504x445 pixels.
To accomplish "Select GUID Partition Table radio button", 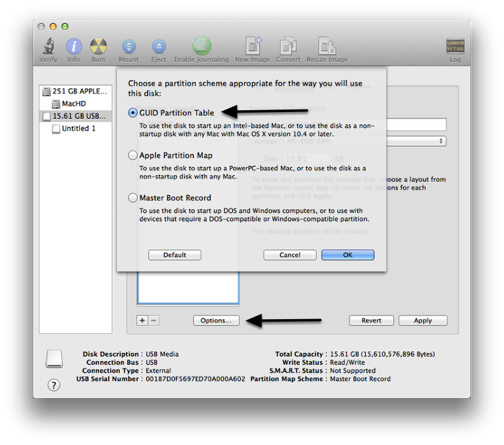I will pyautogui.click(x=133, y=113).
